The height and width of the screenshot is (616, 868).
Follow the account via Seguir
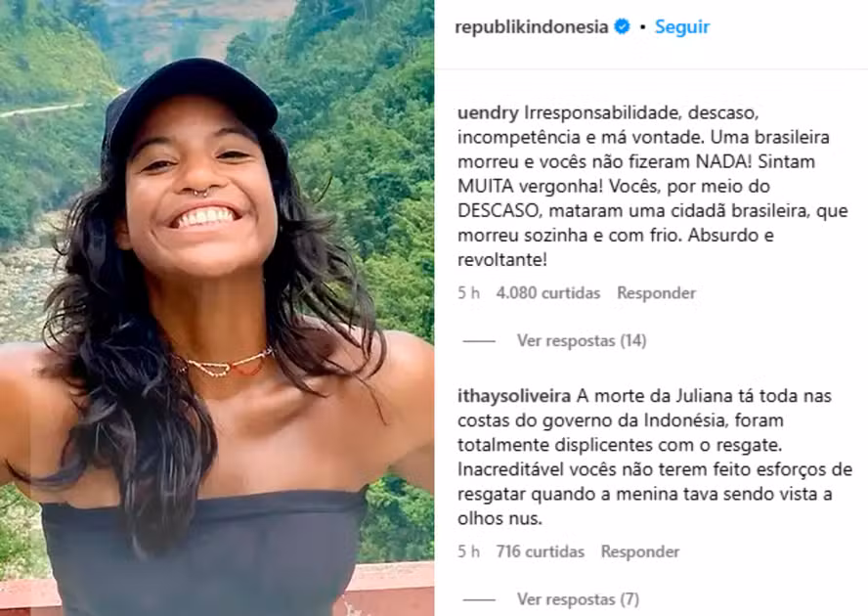click(x=682, y=27)
